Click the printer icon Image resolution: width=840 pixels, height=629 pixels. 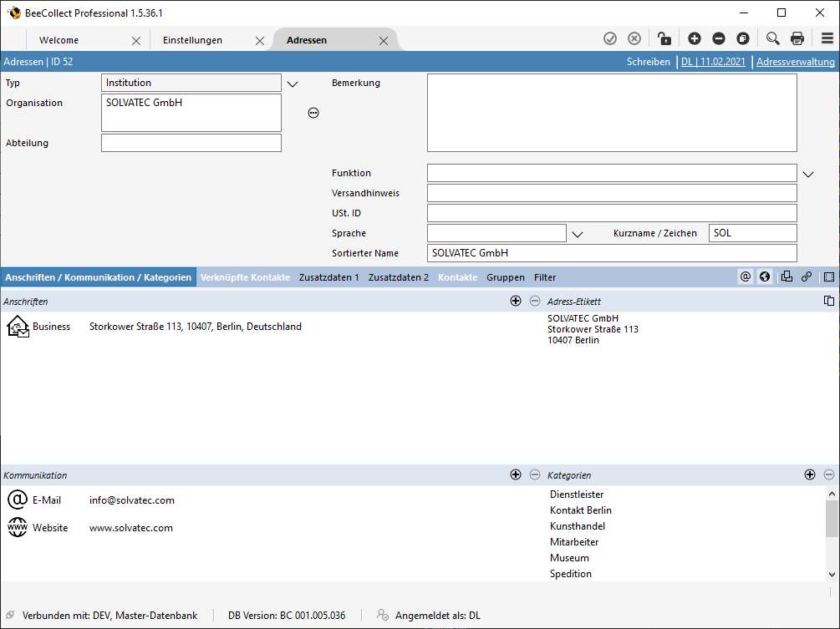pyautogui.click(x=797, y=38)
